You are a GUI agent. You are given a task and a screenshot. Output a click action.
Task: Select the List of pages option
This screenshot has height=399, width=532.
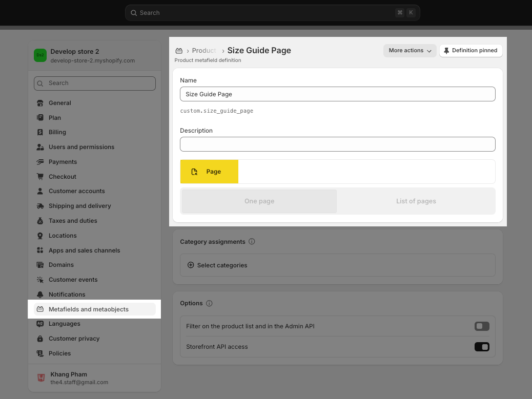click(416, 201)
